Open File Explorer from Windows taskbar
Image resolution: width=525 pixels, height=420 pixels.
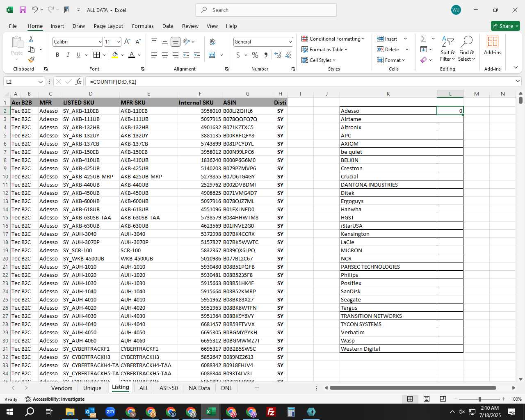click(70, 412)
